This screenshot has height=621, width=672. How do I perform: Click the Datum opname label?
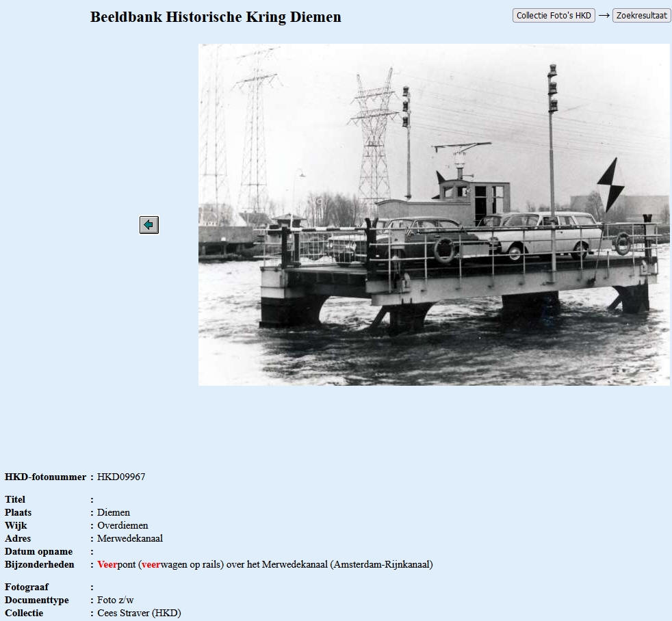point(38,551)
